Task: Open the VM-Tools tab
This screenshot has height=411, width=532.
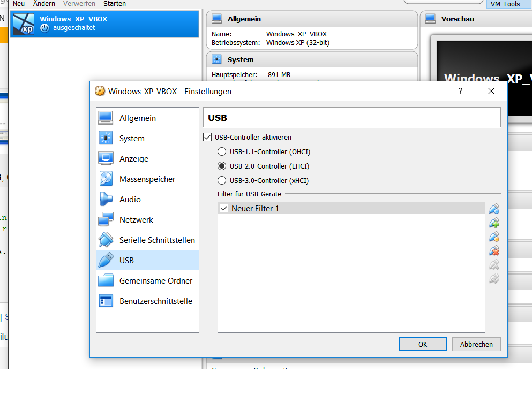Action: pyautogui.click(x=505, y=4)
